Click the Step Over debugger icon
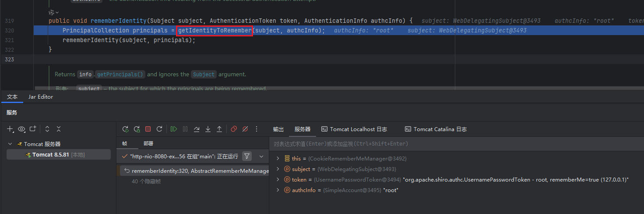644x214 pixels. (197, 129)
